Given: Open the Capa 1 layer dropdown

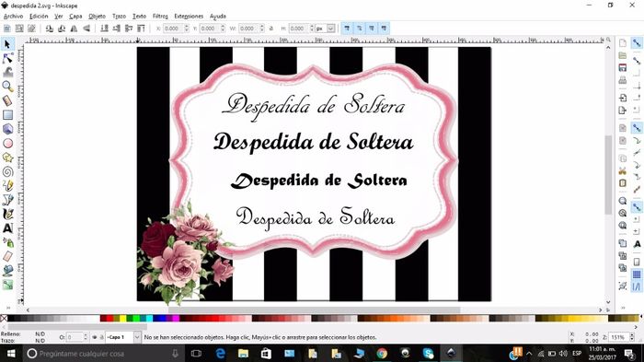Looking at the screenshot, I should click(x=137, y=337).
